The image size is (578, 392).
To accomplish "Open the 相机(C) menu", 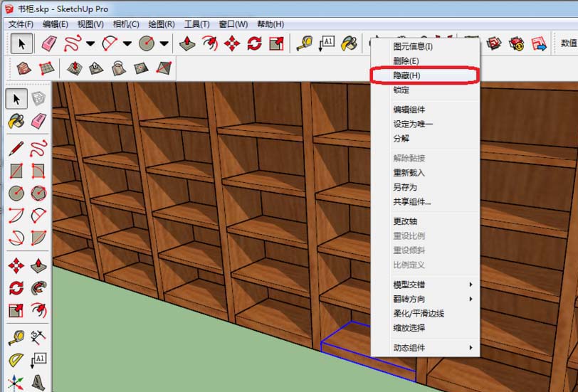I will [126, 24].
